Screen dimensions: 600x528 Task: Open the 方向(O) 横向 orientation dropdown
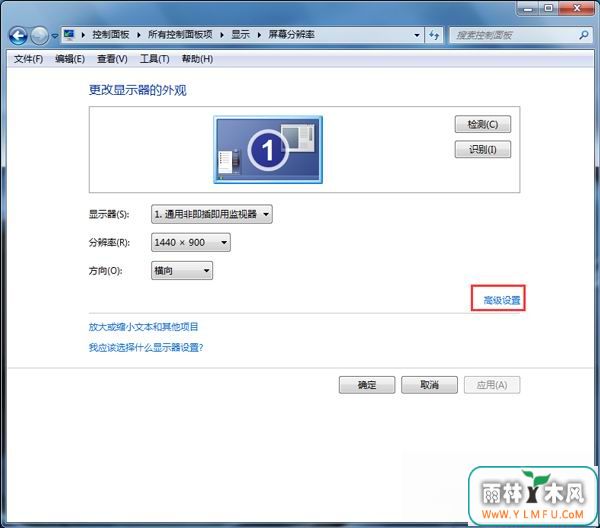coord(182,271)
